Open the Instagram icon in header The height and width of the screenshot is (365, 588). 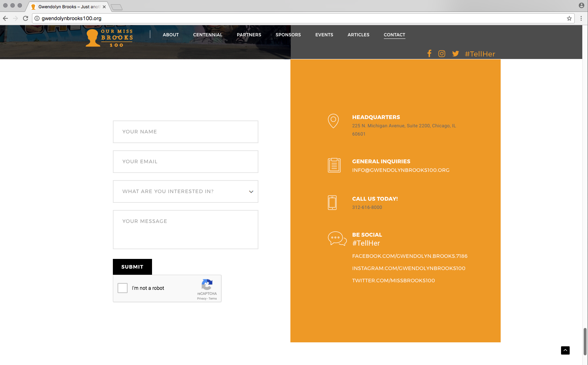point(442,54)
